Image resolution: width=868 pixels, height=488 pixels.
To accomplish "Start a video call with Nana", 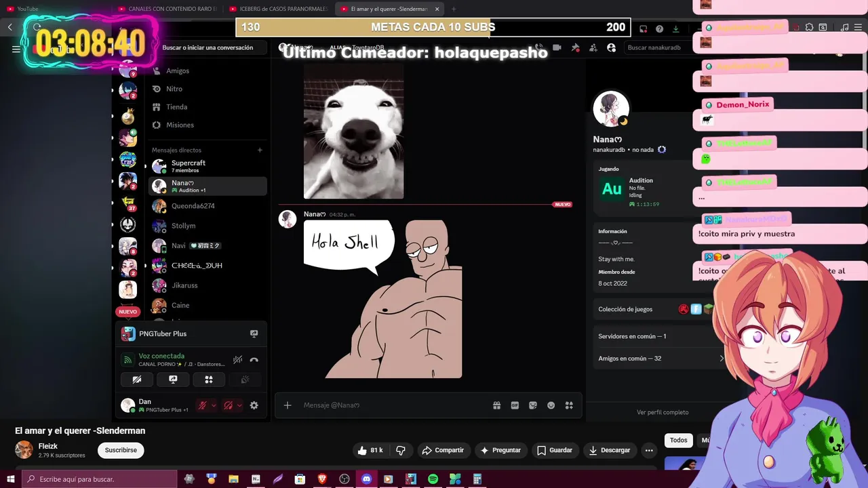I will (x=557, y=47).
